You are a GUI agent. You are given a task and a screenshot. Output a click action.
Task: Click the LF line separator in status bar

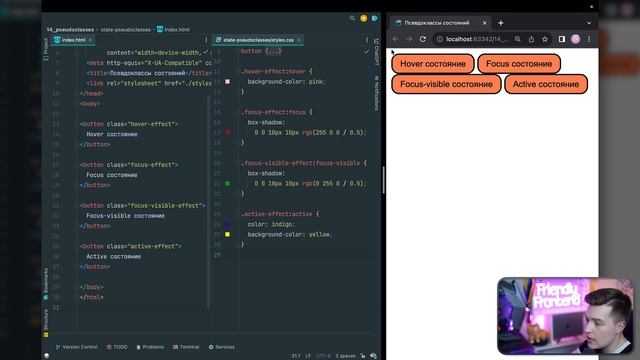pos(308,356)
